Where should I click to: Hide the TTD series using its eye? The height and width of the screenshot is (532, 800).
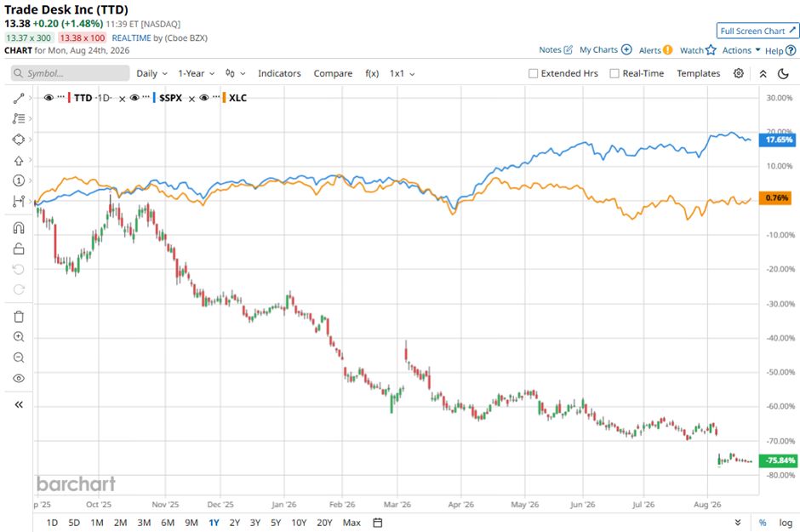pos(49,97)
